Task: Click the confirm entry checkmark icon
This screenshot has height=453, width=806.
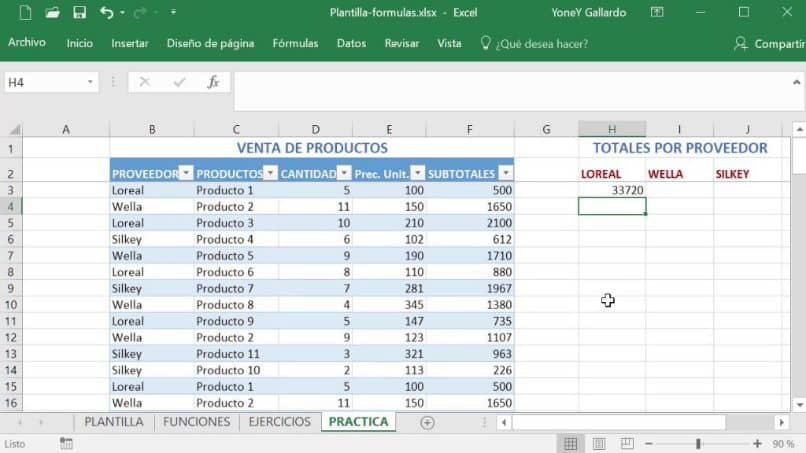Action: pyautogui.click(x=179, y=82)
